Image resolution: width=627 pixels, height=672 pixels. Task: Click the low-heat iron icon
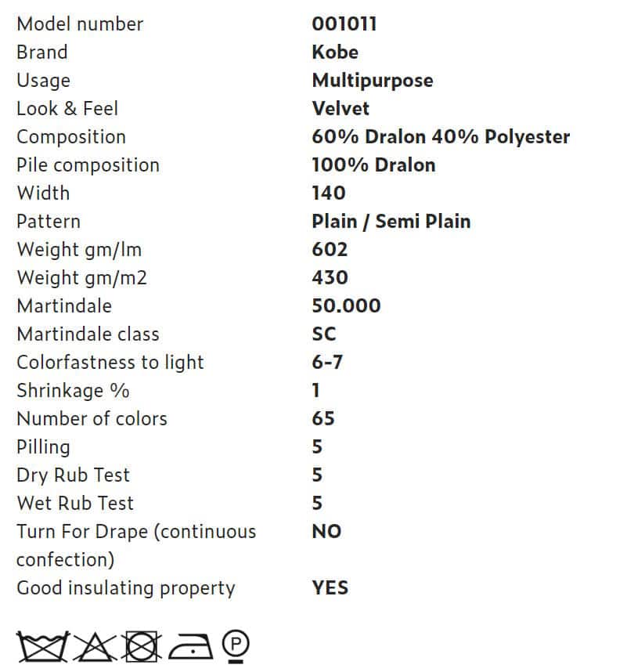[191, 646]
